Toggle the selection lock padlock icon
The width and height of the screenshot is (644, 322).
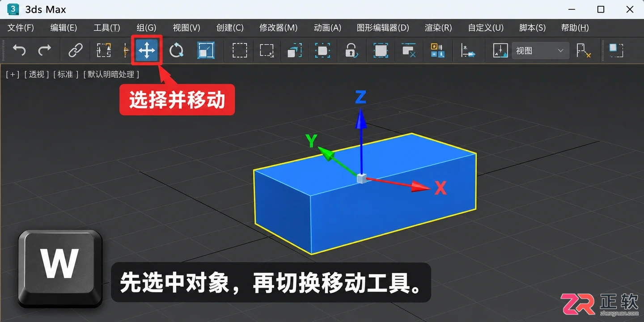tap(352, 50)
